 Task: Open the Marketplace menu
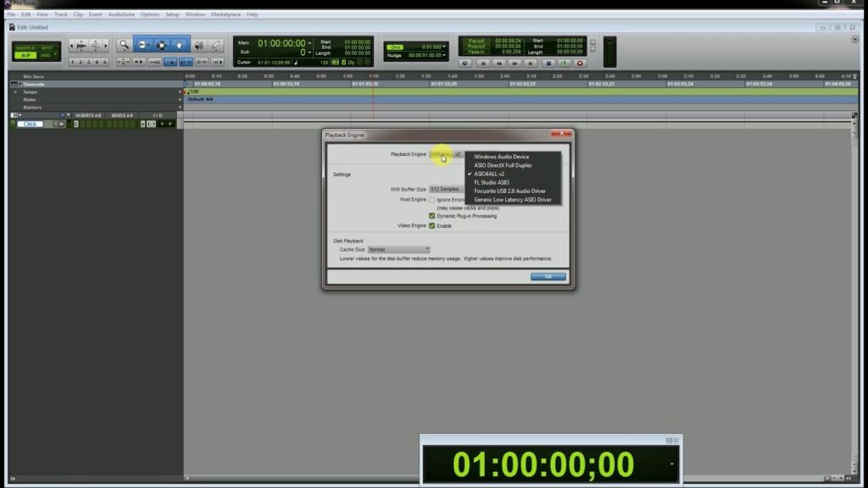point(225,14)
